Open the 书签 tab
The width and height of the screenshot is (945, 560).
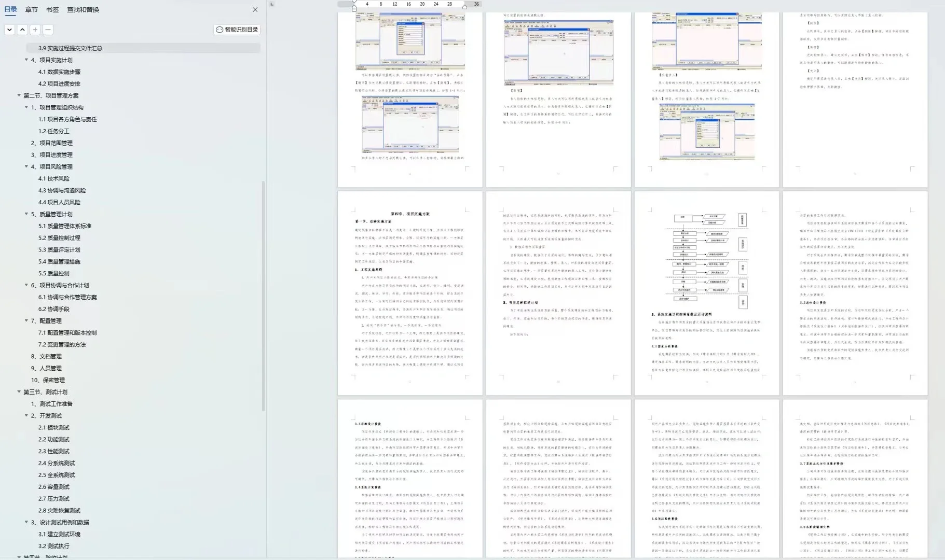pyautogui.click(x=52, y=9)
